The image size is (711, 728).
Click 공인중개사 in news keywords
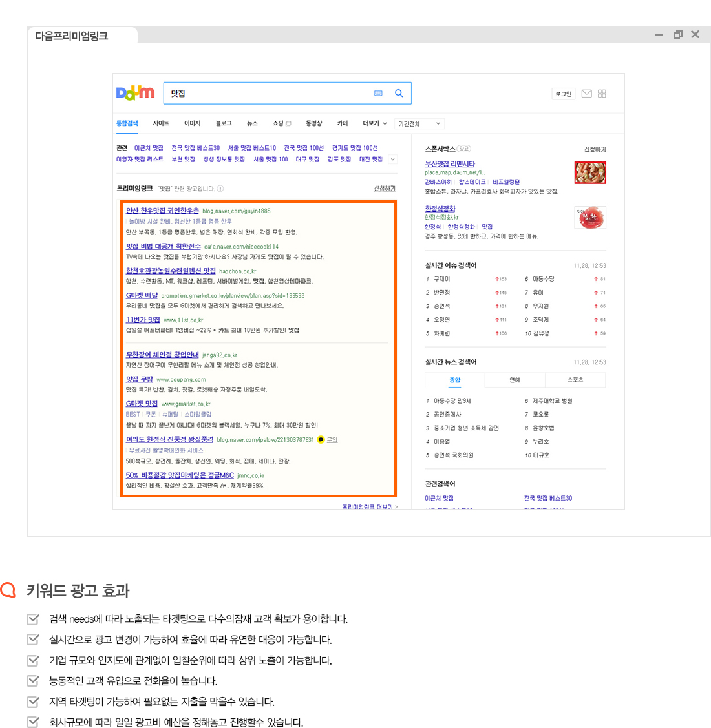pos(447,414)
